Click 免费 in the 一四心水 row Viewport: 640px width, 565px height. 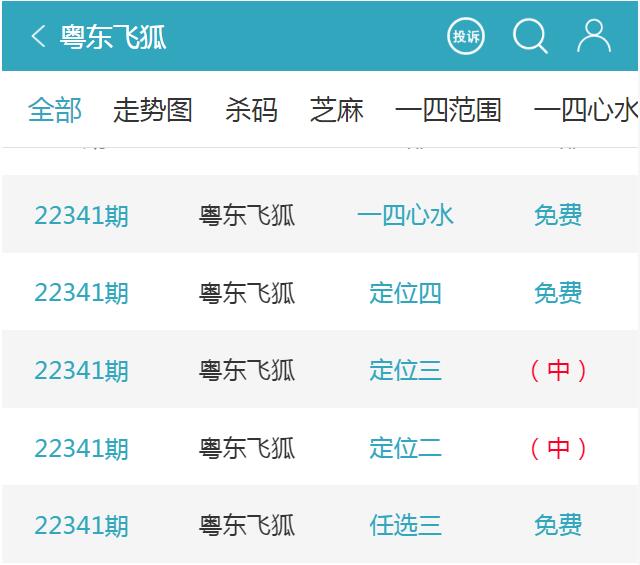[557, 215]
